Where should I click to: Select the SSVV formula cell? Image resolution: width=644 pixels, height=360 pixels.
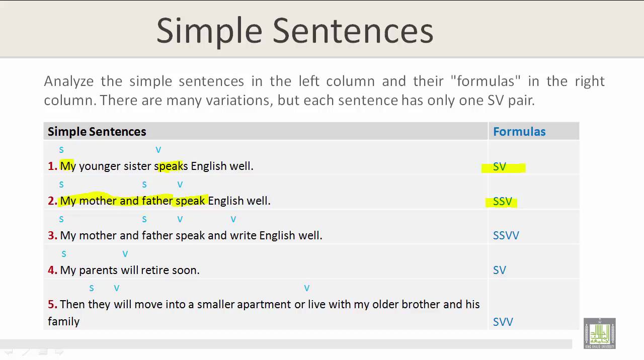click(506, 235)
